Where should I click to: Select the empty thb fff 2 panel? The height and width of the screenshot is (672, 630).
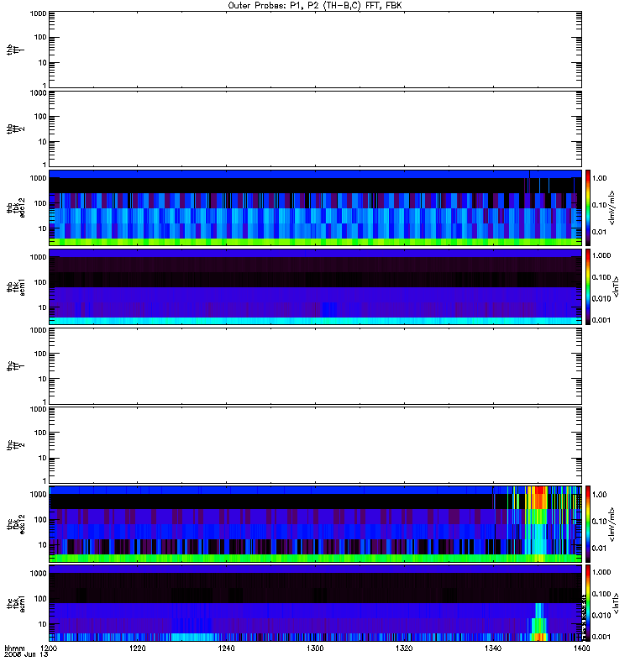pos(315,129)
